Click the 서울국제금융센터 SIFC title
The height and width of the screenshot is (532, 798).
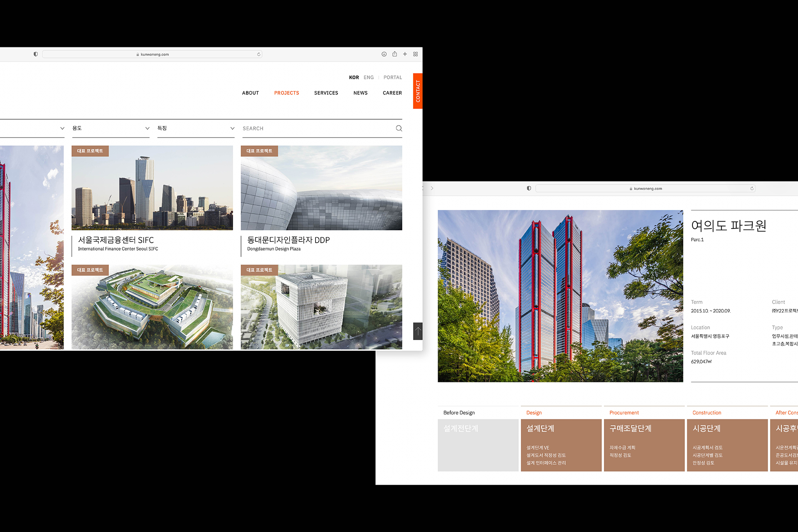pos(116,240)
